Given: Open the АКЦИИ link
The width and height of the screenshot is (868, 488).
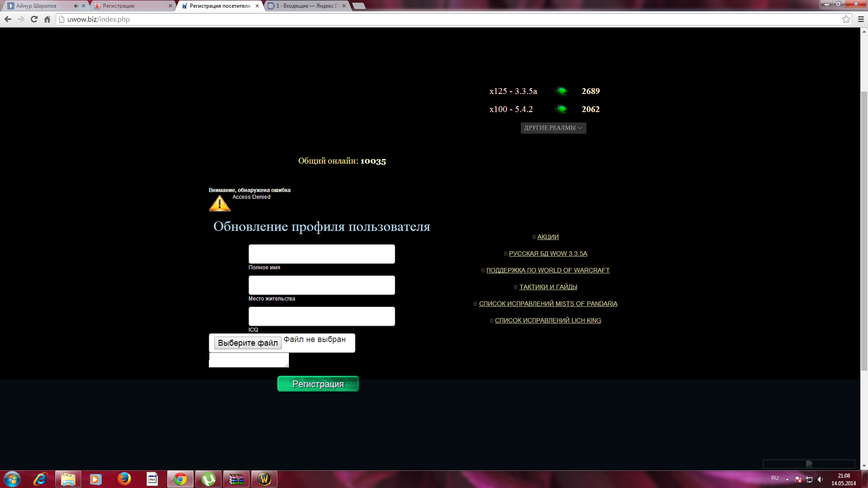Looking at the screenshot, I should tap(548, 237).
